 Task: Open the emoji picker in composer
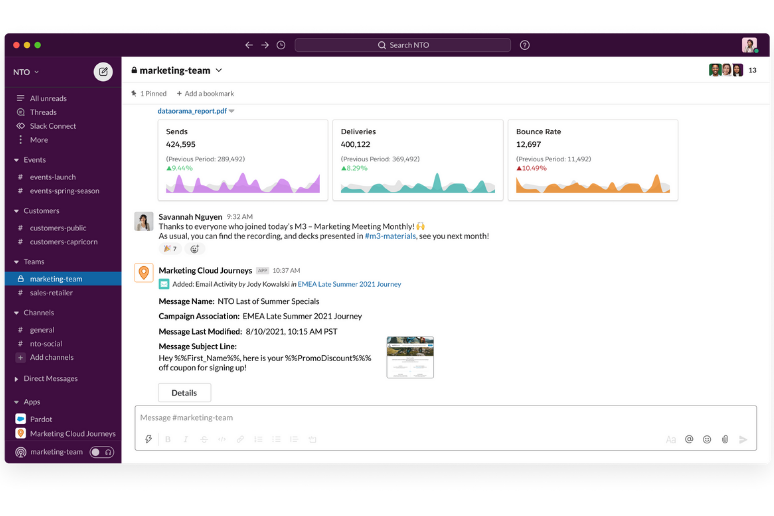pos(707,439)
